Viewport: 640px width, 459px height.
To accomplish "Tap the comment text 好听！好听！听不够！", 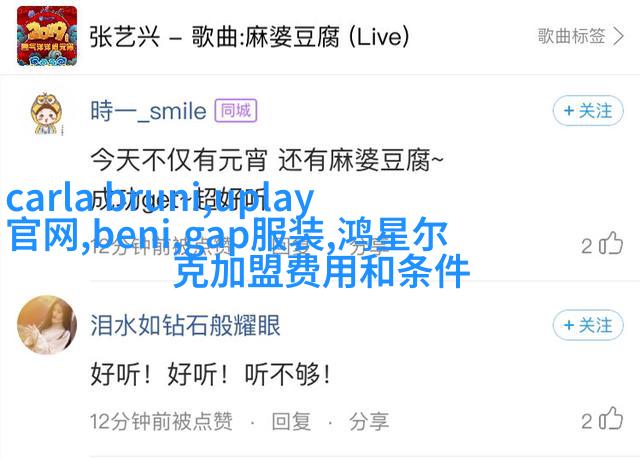I will pos(211,374).
